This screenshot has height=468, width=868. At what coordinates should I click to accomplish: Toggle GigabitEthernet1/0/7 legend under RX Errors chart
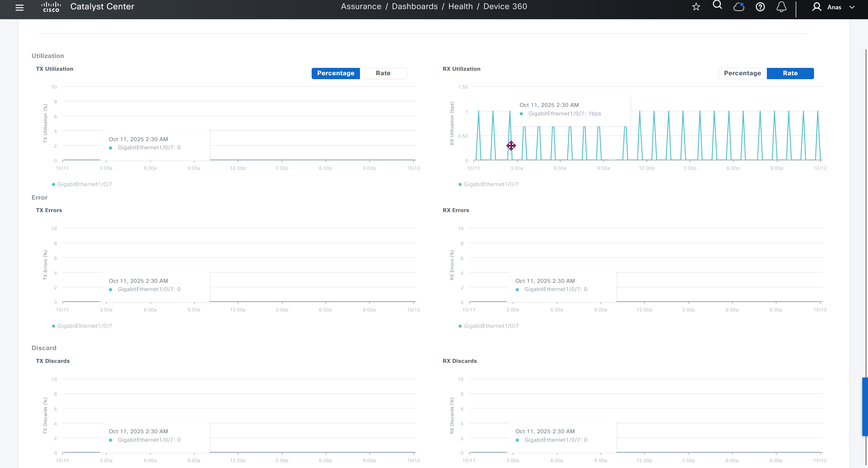click(x=491, y=326)
